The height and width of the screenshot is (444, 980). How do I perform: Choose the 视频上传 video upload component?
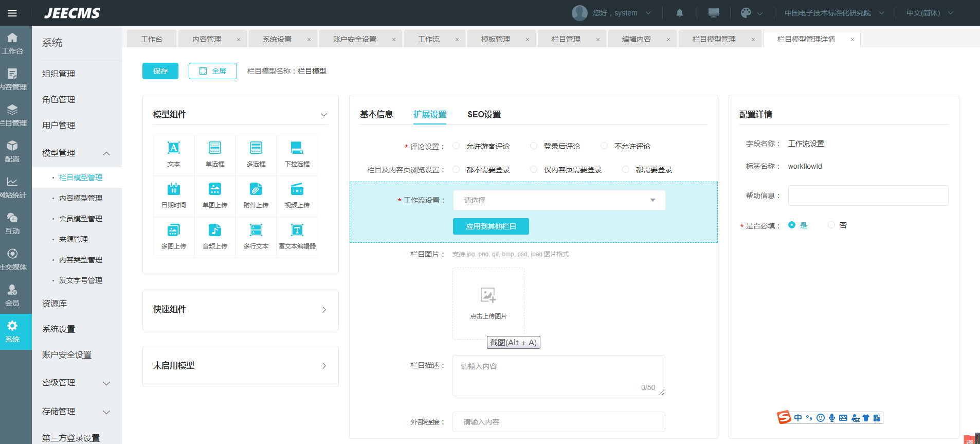[297, 189]
